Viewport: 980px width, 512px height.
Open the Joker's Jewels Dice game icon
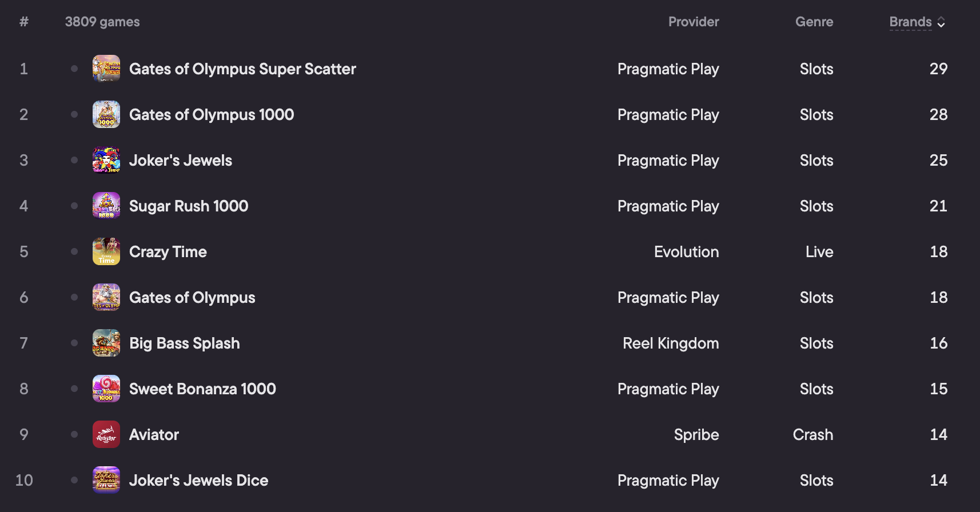pyautogui.click(x=106, y=480)
